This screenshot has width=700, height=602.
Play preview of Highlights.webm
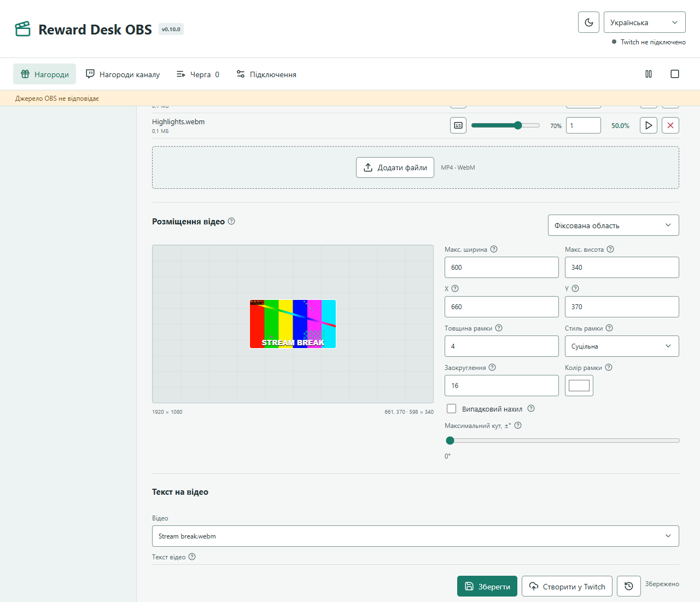649,125
